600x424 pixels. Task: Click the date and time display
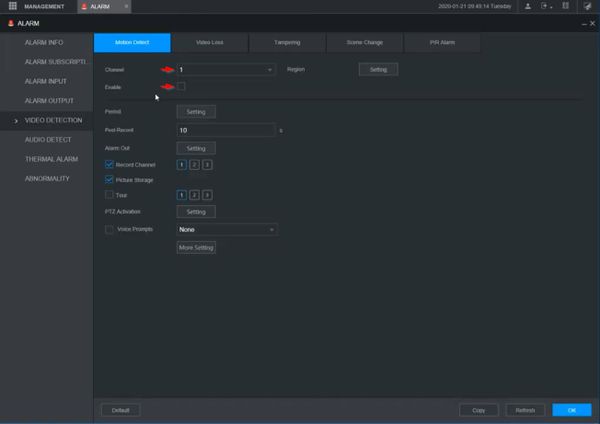[x=474, y=6]
